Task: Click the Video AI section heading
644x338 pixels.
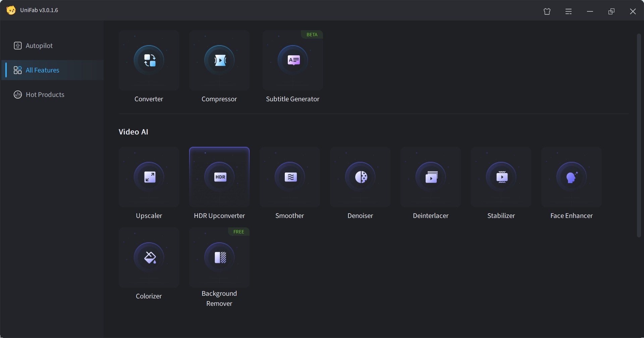Action: pos(133,132)
